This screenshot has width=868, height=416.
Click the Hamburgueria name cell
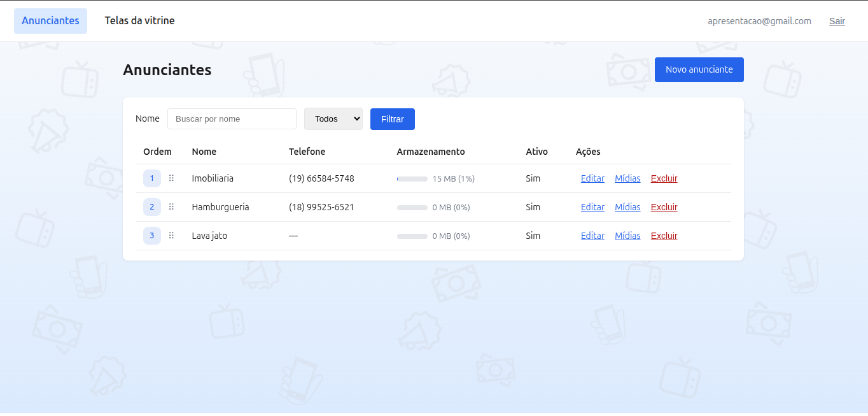click(x=220, y=207)
